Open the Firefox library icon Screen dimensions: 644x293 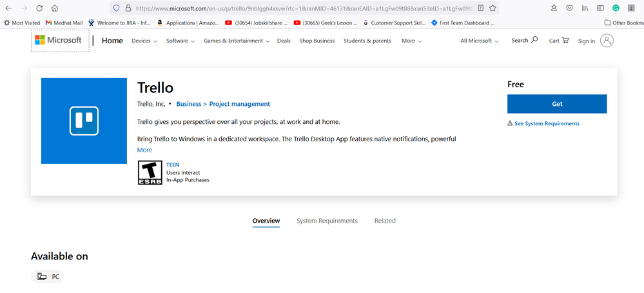(585, 8)
